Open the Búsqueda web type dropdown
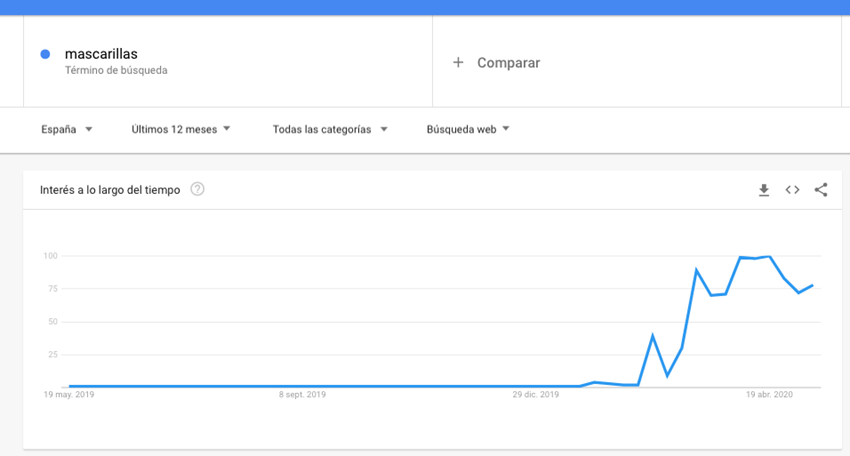 click(x=468, y=129)
